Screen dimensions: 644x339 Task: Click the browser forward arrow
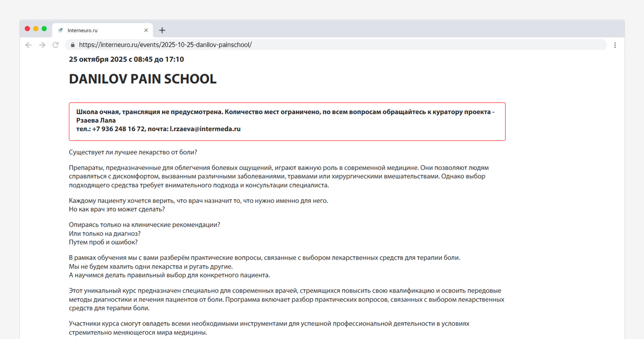pyautogui.click(x=42, y=45)
